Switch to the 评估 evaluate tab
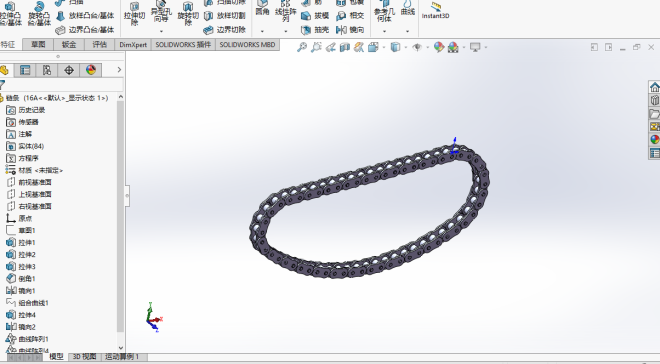660x364 pixels. pos(99,45)
